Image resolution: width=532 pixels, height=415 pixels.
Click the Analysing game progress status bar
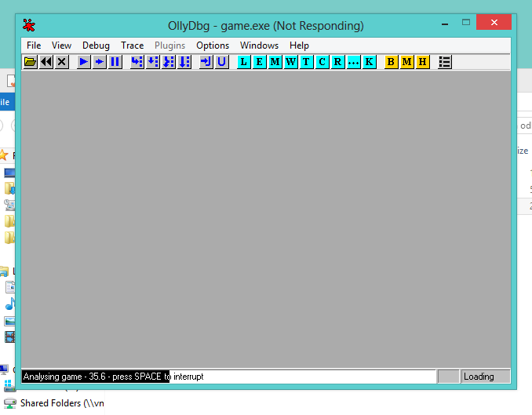pyautogui.click(x=228, y=377)
